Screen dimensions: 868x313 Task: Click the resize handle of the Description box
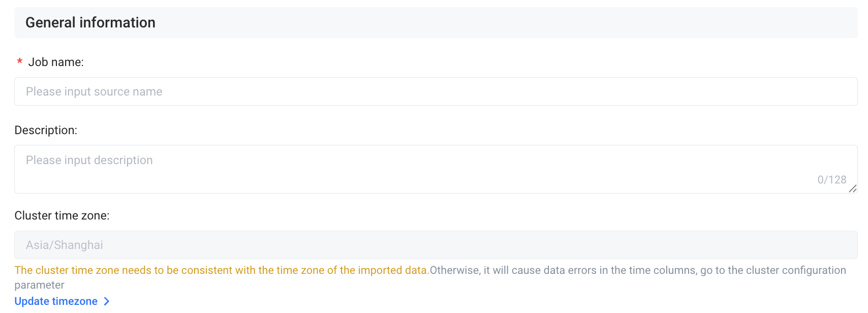click(x=852, y=189)
